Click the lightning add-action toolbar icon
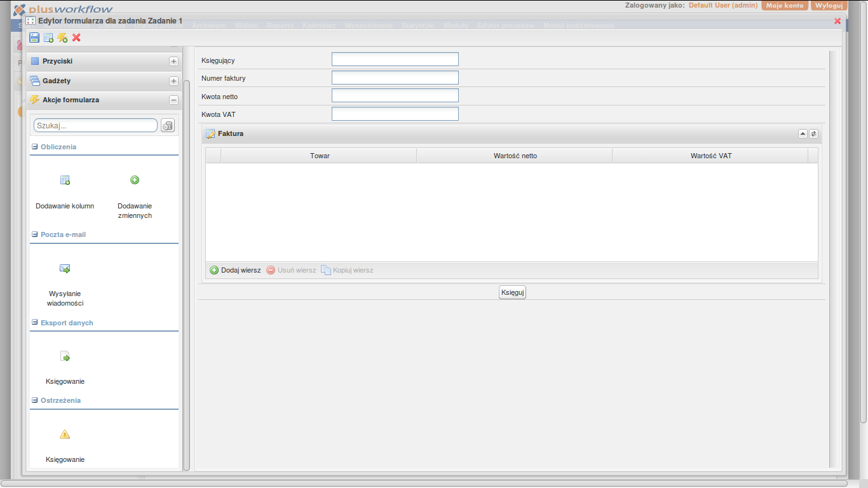Viewport: 868px width, 488px height. pyautogui.click(x=62, y=38)
